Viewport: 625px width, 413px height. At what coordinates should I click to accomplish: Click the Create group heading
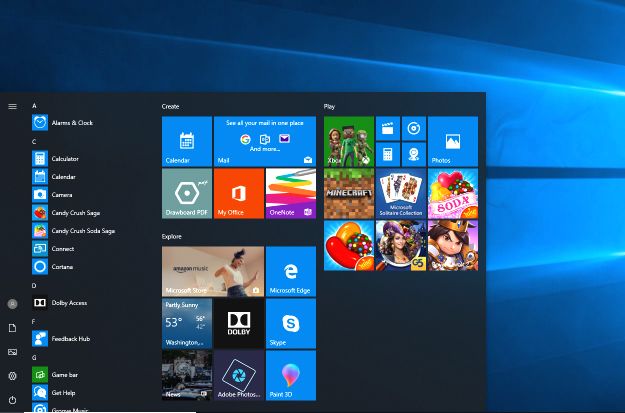[170, 106]
